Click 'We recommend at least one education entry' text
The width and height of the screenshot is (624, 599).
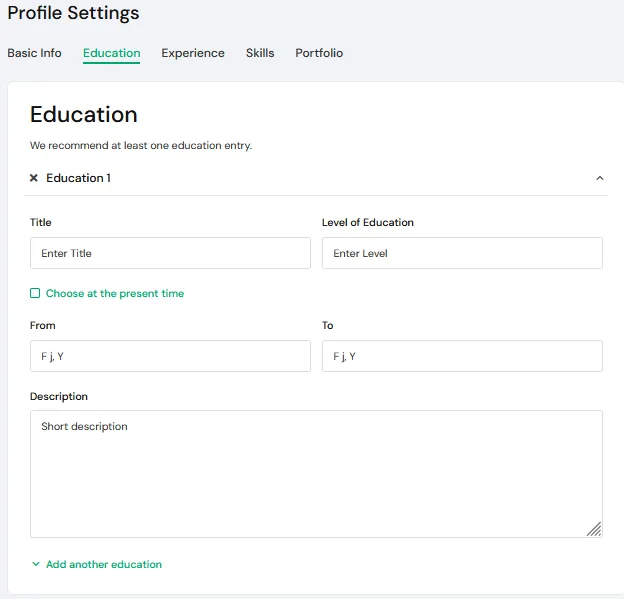click(141, 145)
